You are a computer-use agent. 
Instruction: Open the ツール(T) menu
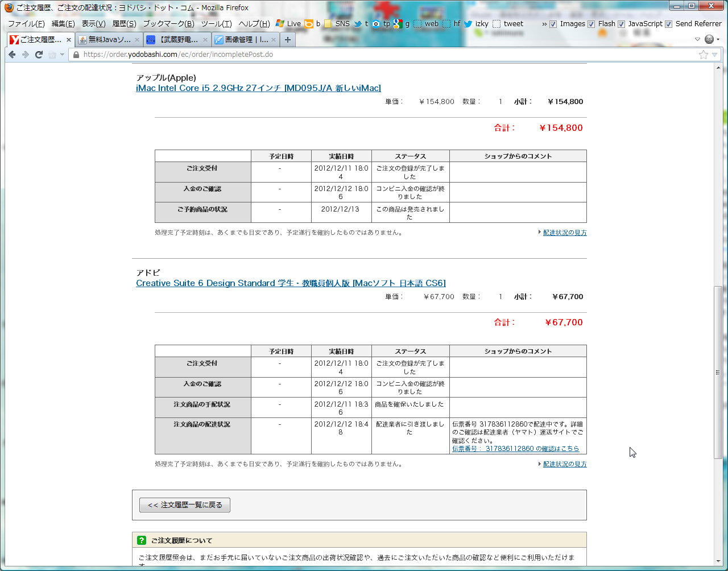pyautogui.click(x=216, y=24)
